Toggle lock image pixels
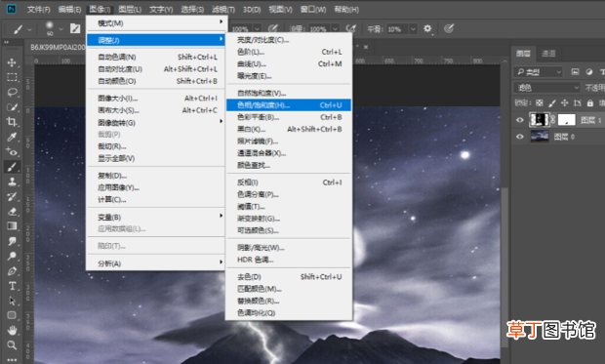605x364 pixels. [552, 103]
